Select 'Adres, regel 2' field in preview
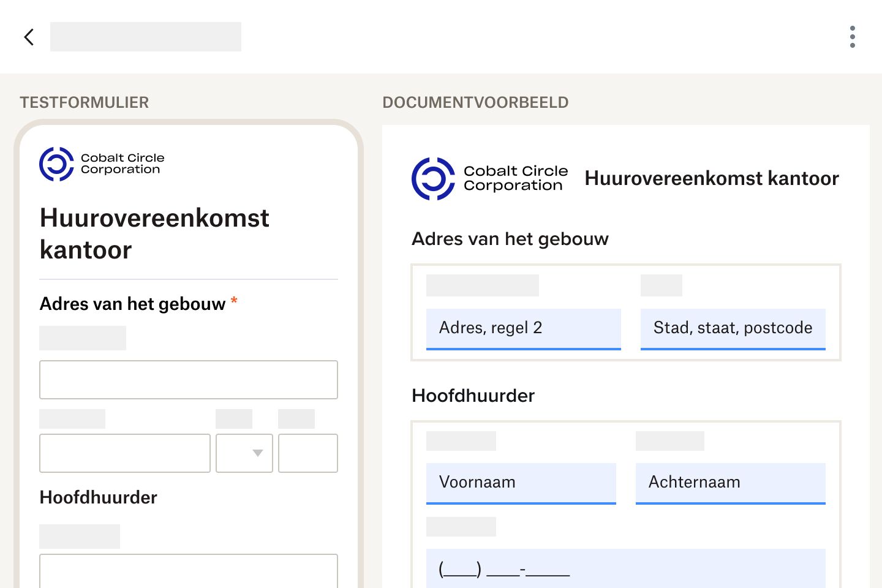 click(524, 329)
